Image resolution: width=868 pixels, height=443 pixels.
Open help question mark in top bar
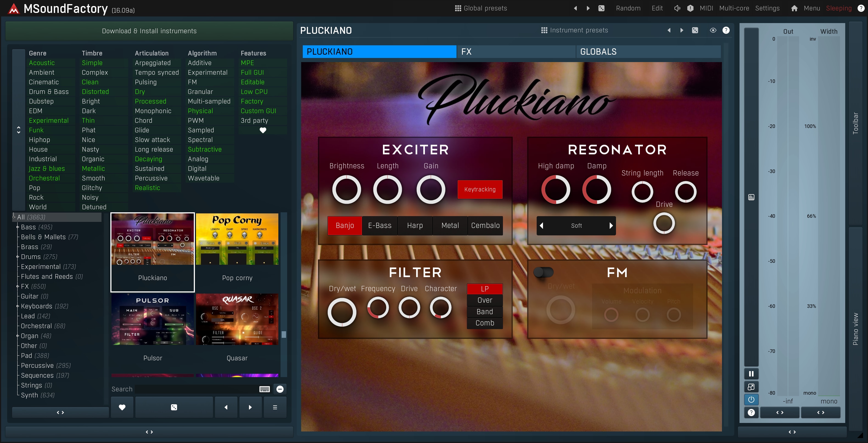coord(861,8)
